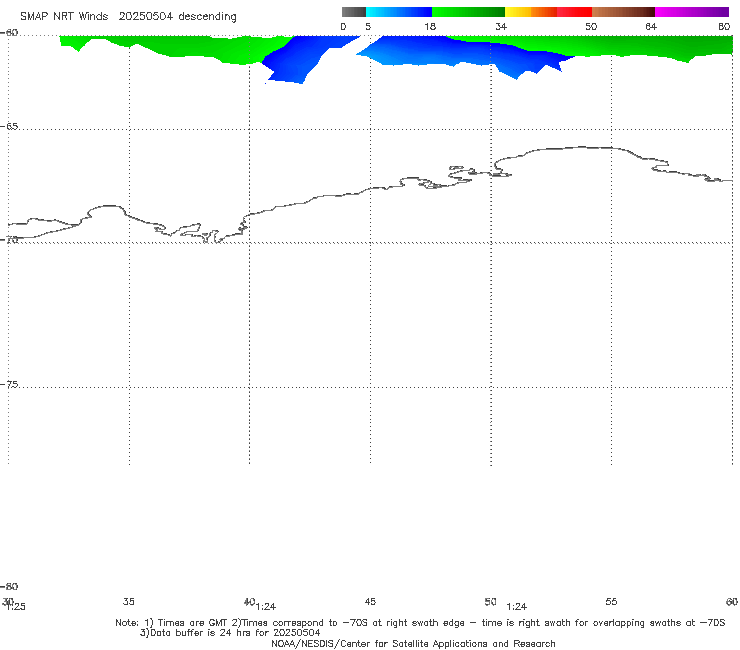
Task: Click the cyan-to-blue segment of the color bar
Action: pos(399,12)
